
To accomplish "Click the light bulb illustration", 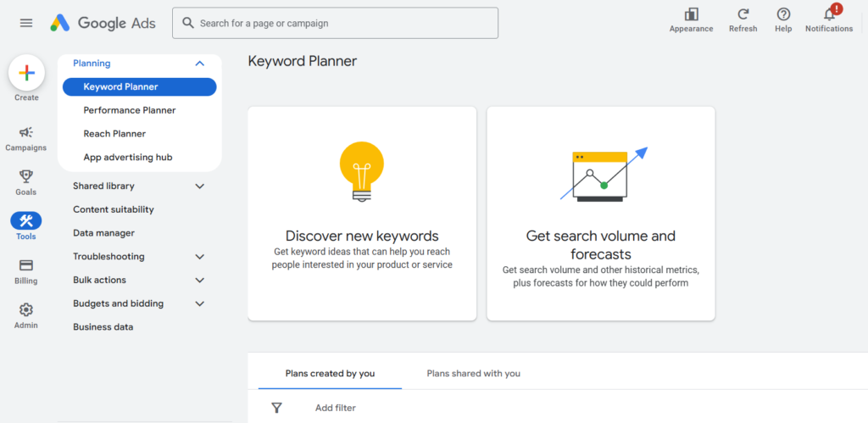I will [361, 171].
